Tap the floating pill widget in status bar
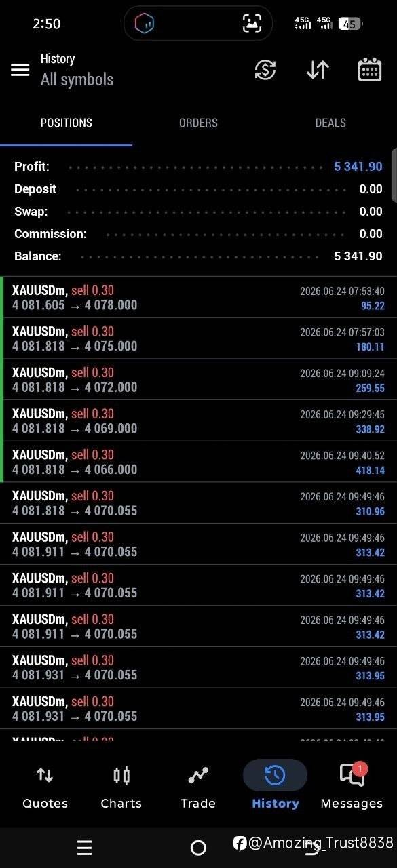Viewport: 397px width, 868px height. coord(198,24)
